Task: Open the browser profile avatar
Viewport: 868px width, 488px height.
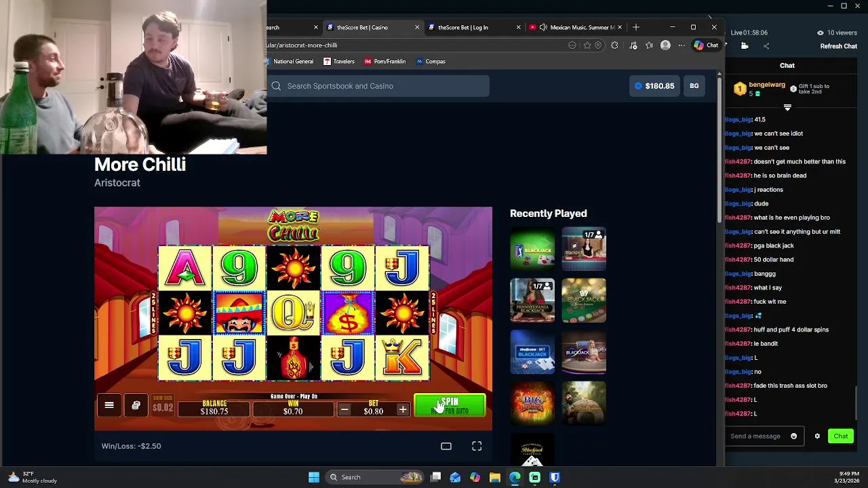Action: (x=665, y=45)
